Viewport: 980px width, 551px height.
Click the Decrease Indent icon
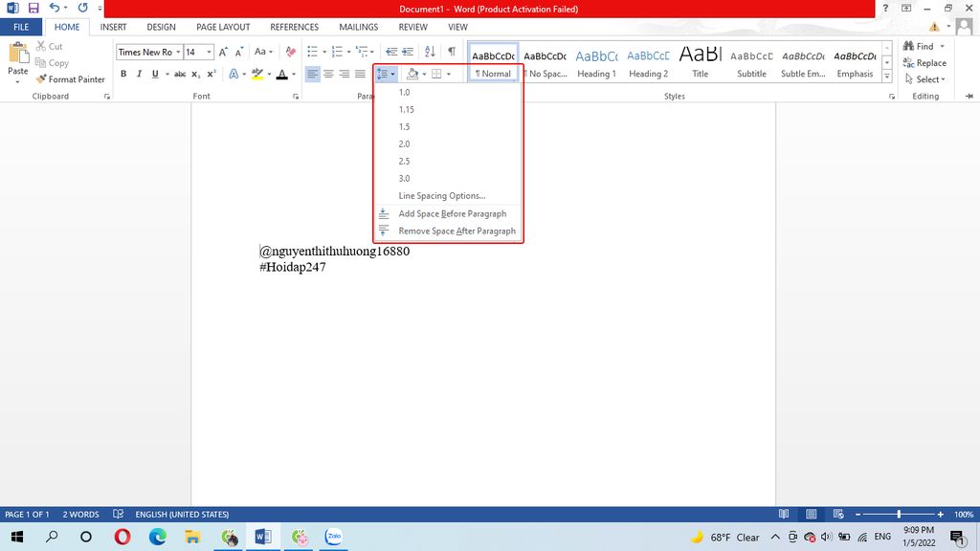coord(391,52)
